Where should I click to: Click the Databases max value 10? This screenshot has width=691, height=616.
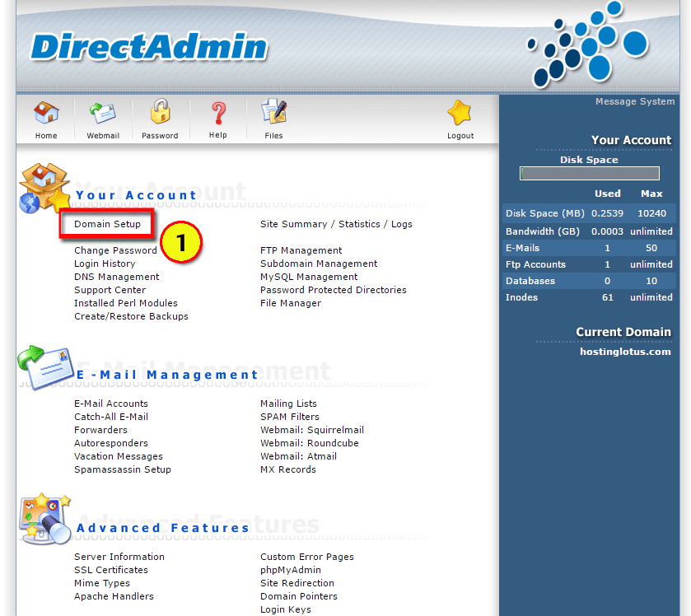click(651, 281)
